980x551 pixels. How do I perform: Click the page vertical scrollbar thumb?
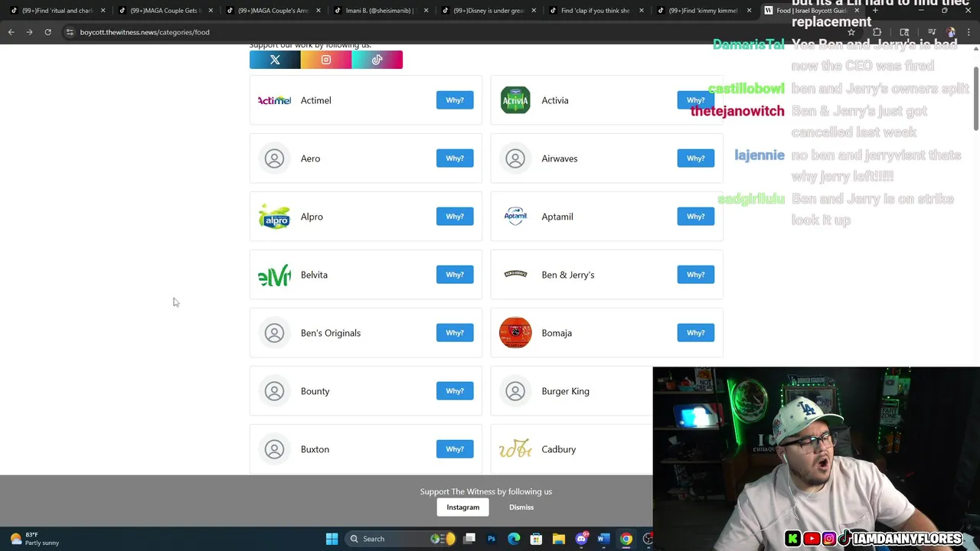(x=976, y=98)
